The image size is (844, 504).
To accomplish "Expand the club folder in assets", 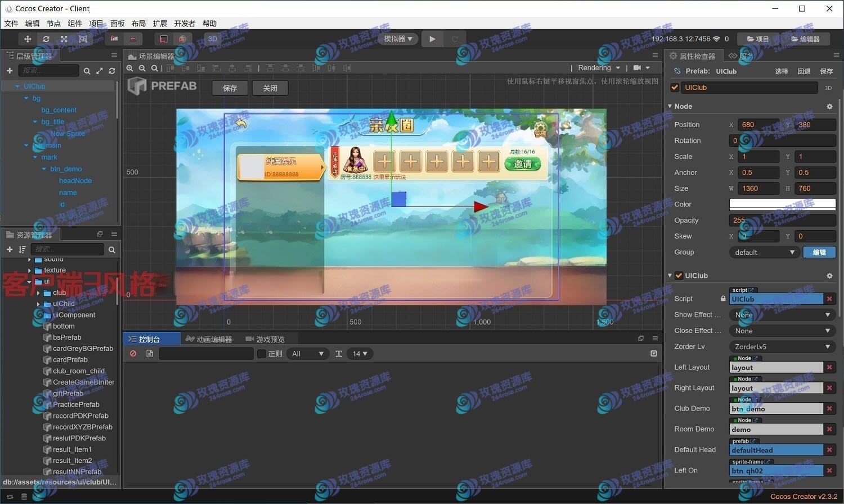I will [38, 292].
